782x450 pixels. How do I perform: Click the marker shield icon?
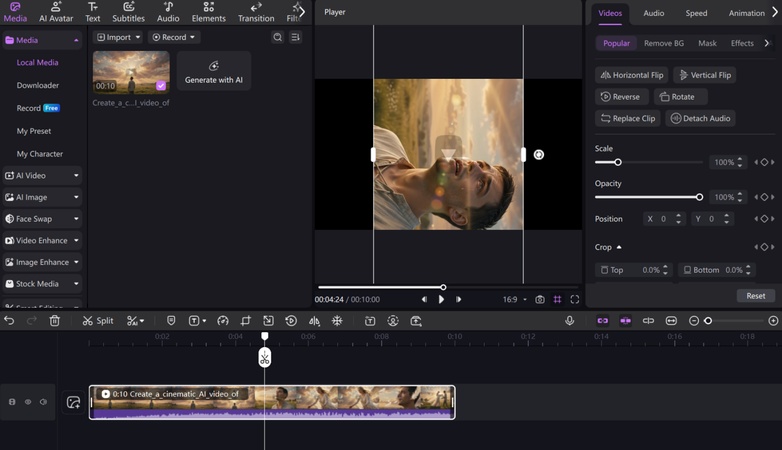tap(171, 321)
